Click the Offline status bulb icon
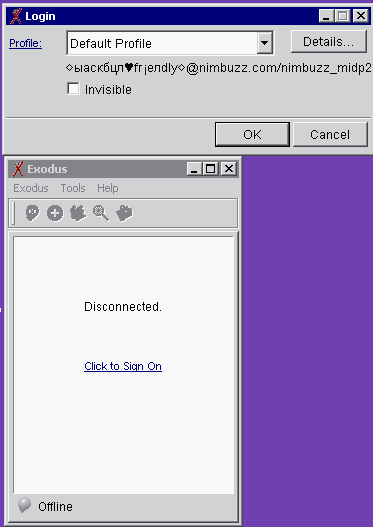 (24, 505)
